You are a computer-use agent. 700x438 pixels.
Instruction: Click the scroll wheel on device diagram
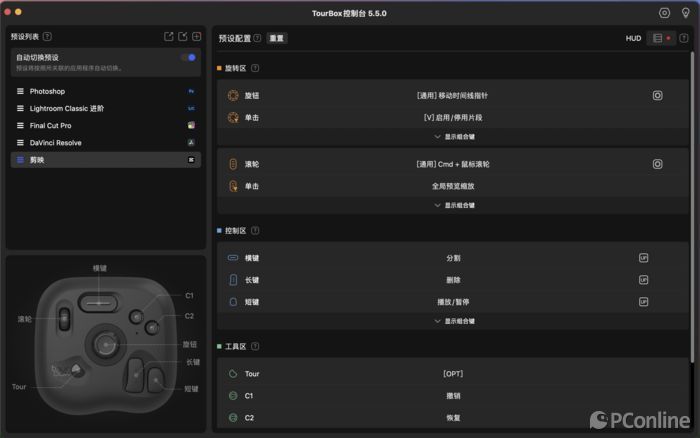tap(64, 319)
